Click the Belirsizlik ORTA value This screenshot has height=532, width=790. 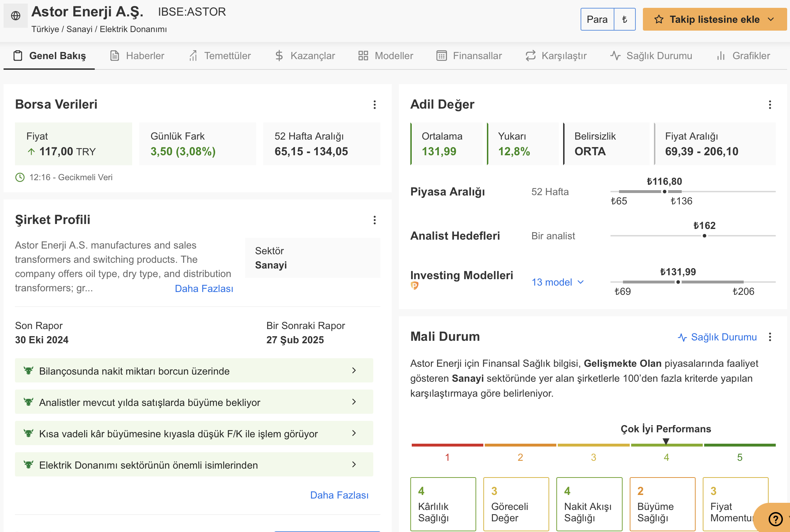(590, 152)
